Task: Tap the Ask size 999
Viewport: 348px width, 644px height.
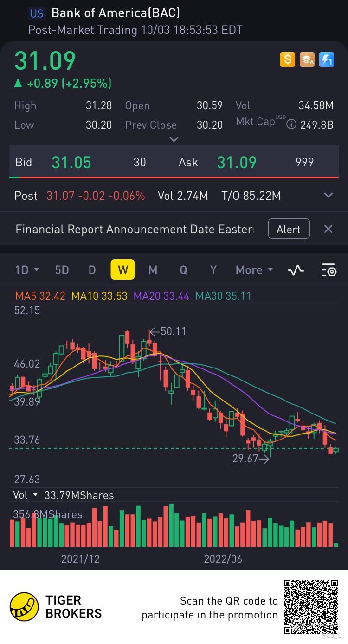Action: tap(305, 162)
